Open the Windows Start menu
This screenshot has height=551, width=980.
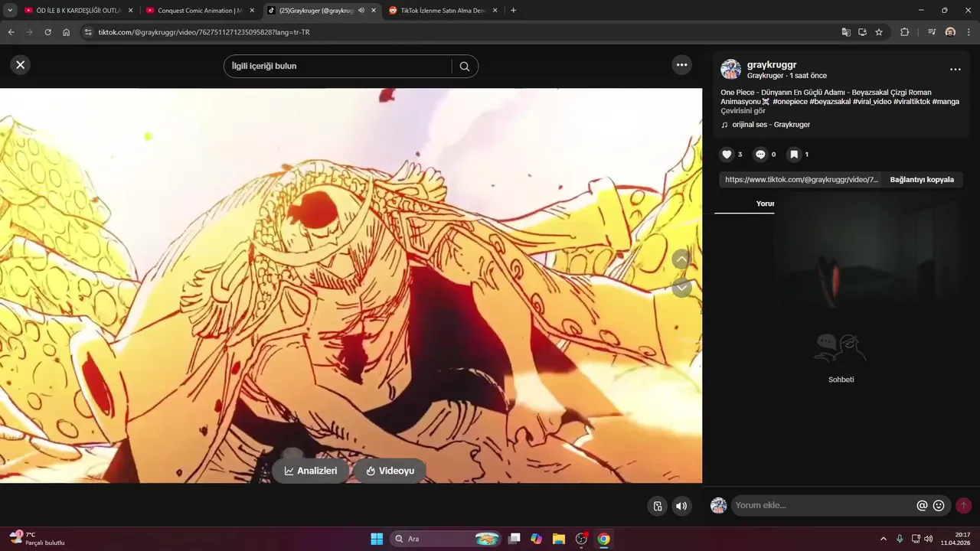377,539
